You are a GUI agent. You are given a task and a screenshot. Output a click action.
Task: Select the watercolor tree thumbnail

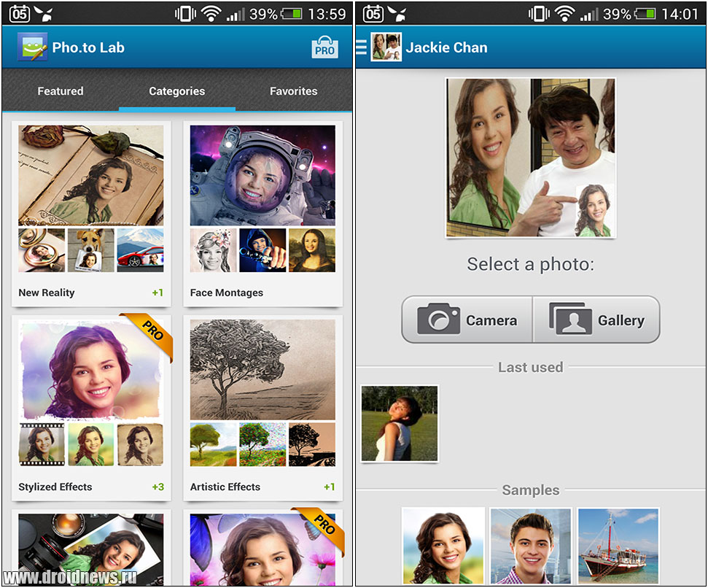tap(213, 444)
